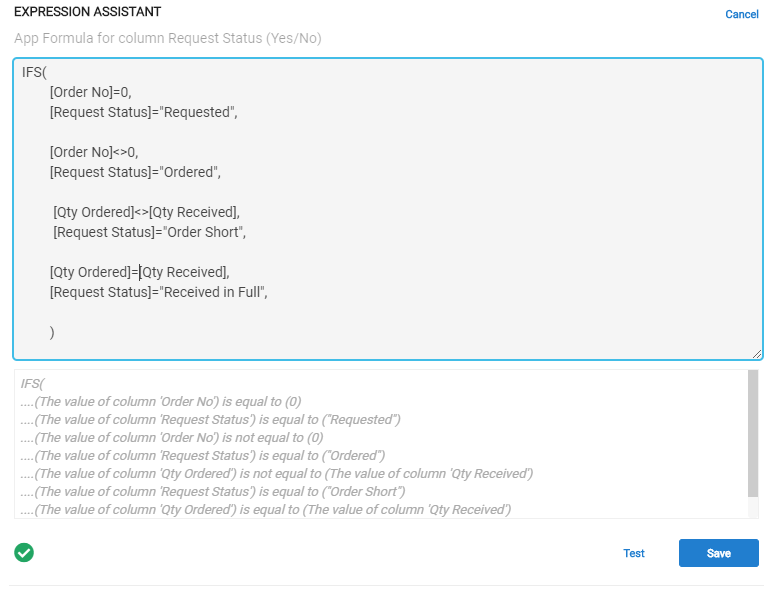Click the explanation panel scrollbar thumb
The width and height of the screenshot is (774, 596).
pyautogui.click(x=753, y=434)
